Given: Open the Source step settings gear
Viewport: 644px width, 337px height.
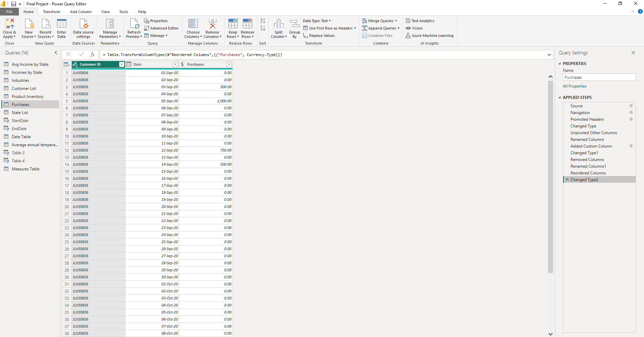Looking at the screenshot, I should click(x=631, y=106).
